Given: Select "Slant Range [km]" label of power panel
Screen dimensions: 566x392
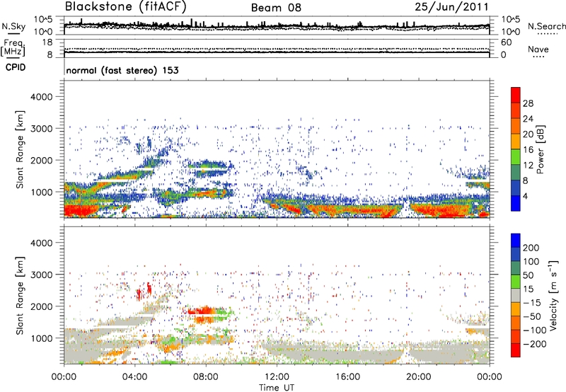Looking at the screenshot, I should click(x=20, y=149).
